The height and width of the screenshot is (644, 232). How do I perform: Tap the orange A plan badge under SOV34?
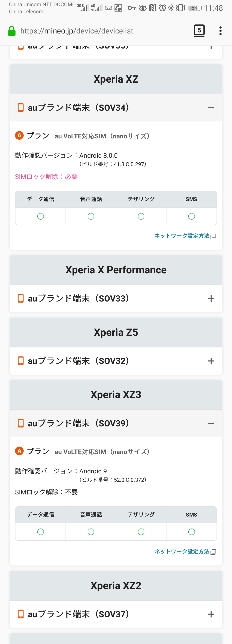click(x=19, y=135)
